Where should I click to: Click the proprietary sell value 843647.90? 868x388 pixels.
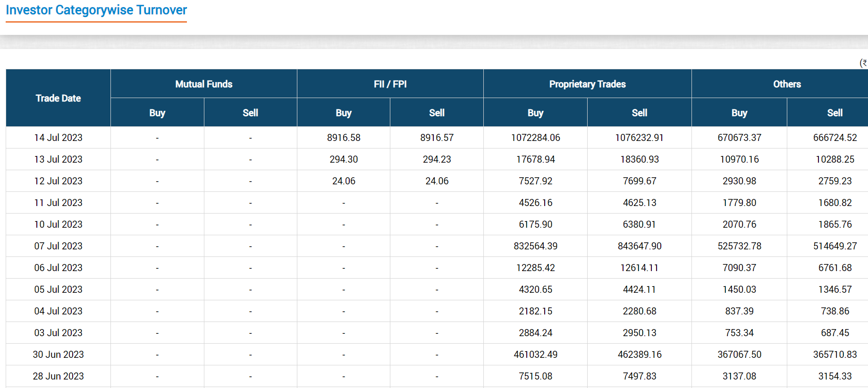(x=640, y=246)
